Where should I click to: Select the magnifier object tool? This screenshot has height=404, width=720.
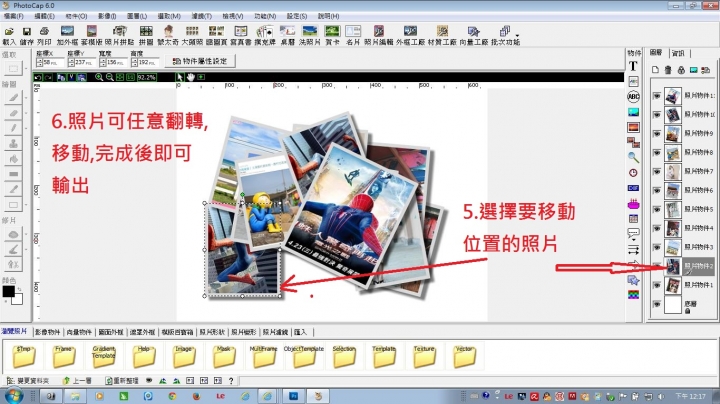(x=633, y=157)
